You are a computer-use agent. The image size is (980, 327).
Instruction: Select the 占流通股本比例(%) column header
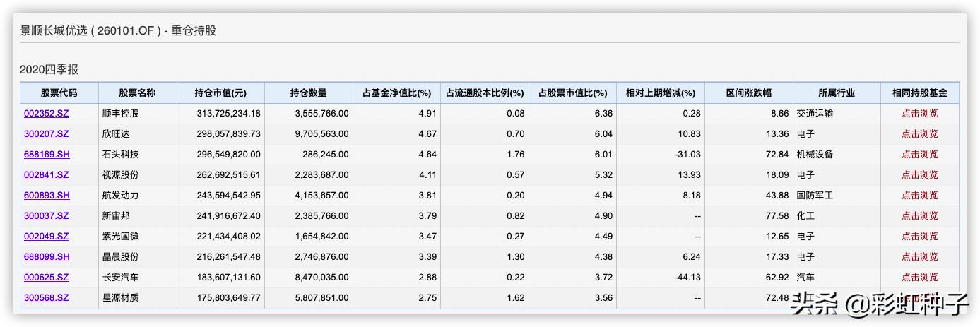pyautogui.click(x=485, y=93)
